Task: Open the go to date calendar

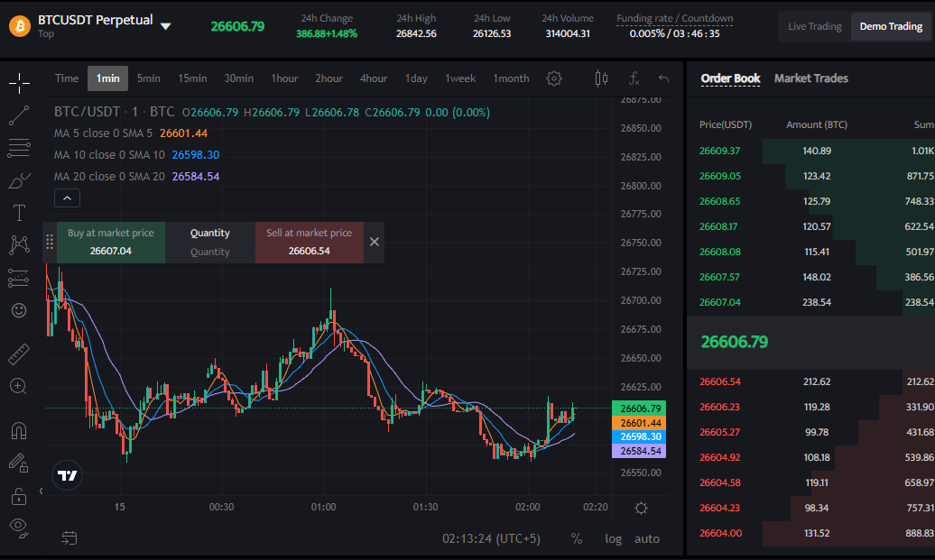Action: (69, 538)
